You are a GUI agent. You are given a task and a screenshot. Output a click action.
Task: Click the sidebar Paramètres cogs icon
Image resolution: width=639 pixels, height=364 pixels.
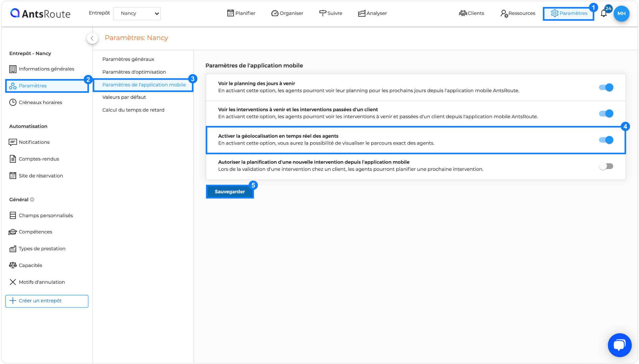(13, 86)
